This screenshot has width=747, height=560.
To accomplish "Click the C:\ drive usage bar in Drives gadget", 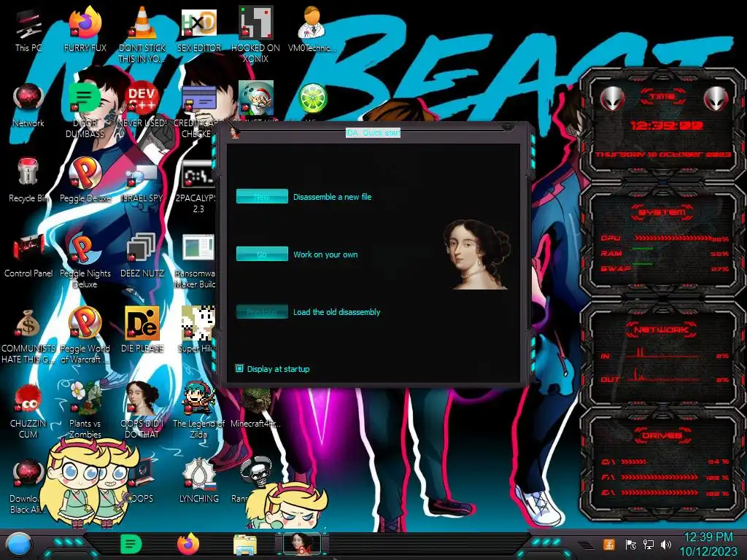I will 634,462.
